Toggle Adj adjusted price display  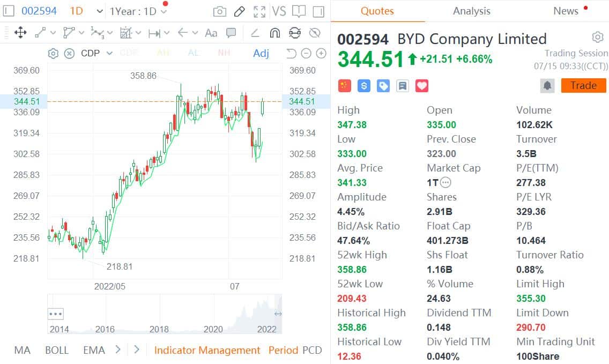[261, 53]
